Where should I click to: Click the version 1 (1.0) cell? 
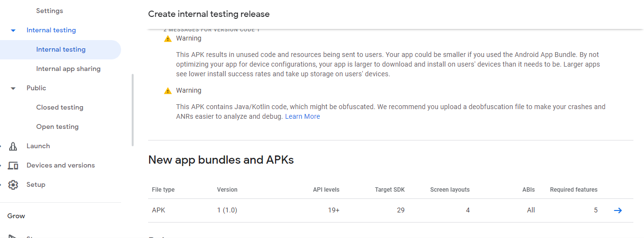point(227,210)
